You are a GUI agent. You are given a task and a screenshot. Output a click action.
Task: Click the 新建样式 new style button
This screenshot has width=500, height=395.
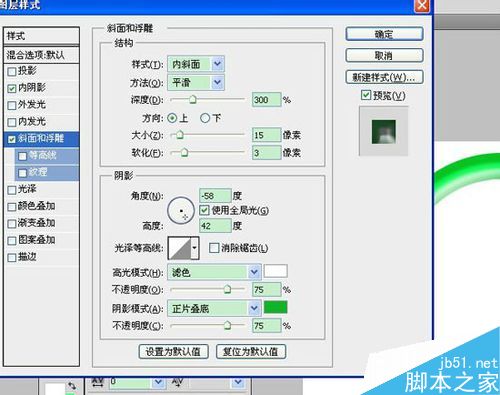(384, 77)
